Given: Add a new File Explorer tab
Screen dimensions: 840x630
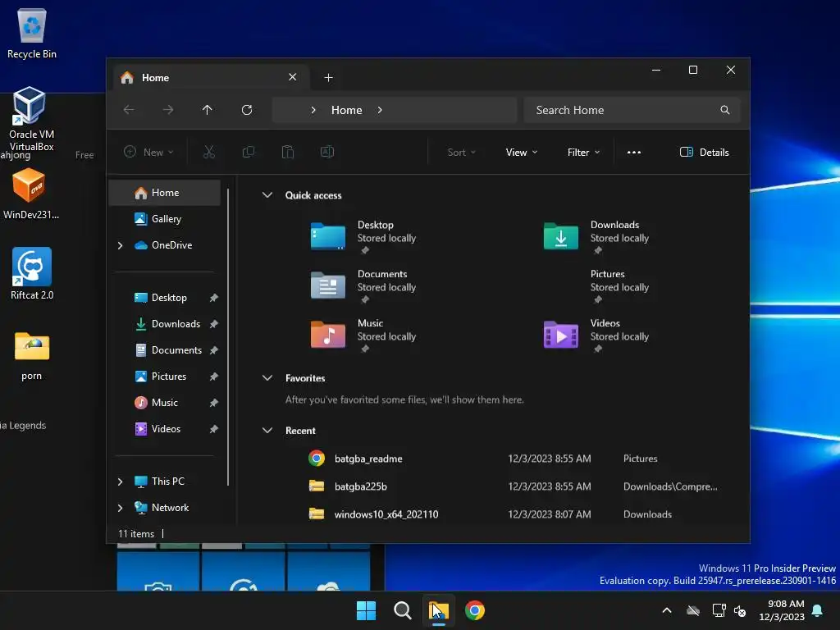Looking at the screenshot, I should tap(328, 78).
